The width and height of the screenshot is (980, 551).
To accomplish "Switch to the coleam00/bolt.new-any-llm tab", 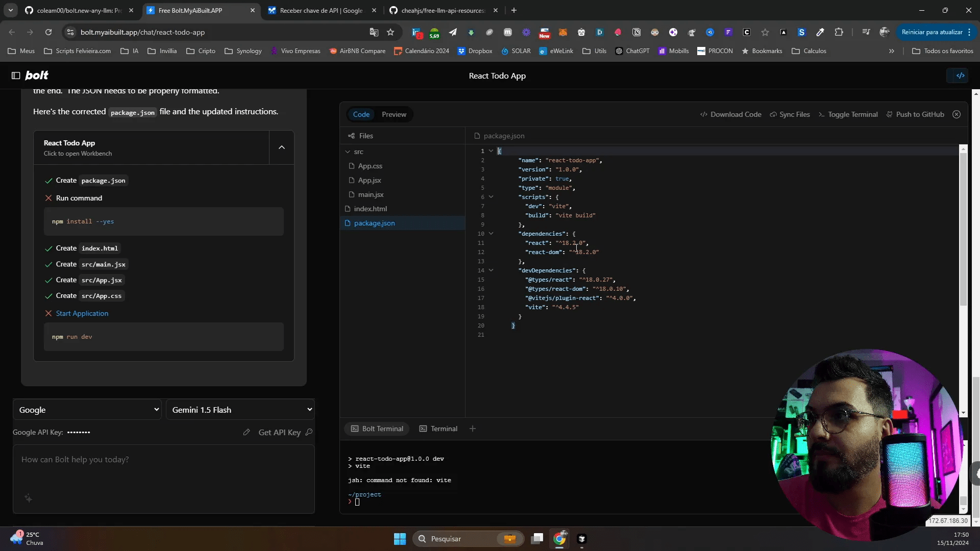I will pos(79,10).
